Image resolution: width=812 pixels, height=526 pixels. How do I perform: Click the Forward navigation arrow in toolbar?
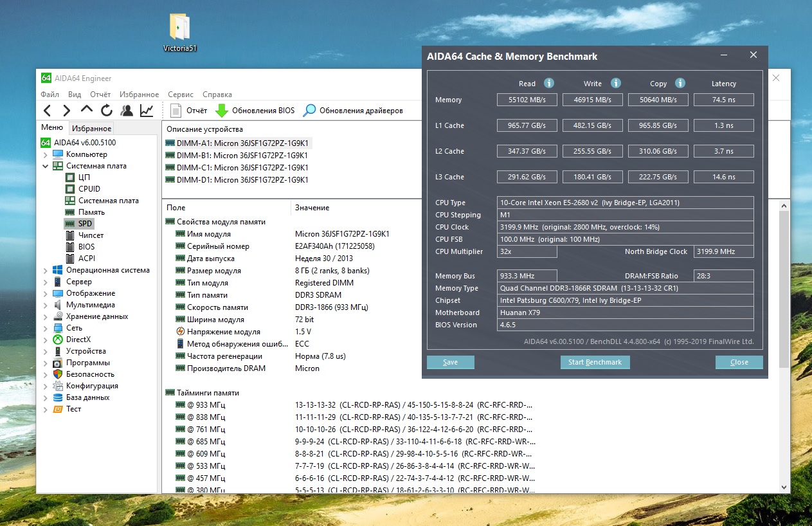(x=67, y=111)
